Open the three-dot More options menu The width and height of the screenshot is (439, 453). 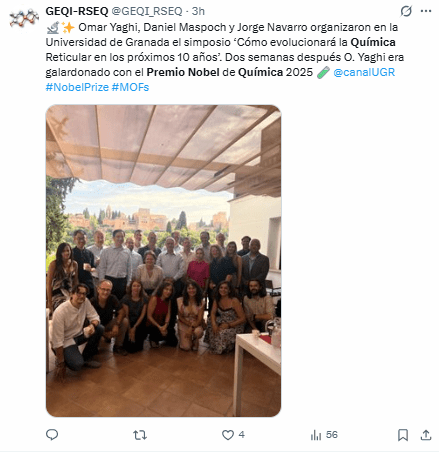click(x=426, y=11)
